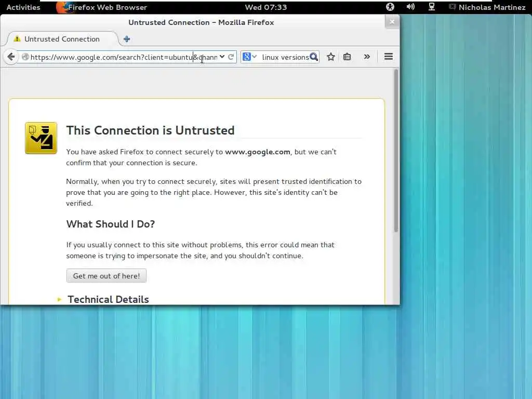Click the This Connection is Untrusted heading
The image size is (532, 399).
click(150, 130)
